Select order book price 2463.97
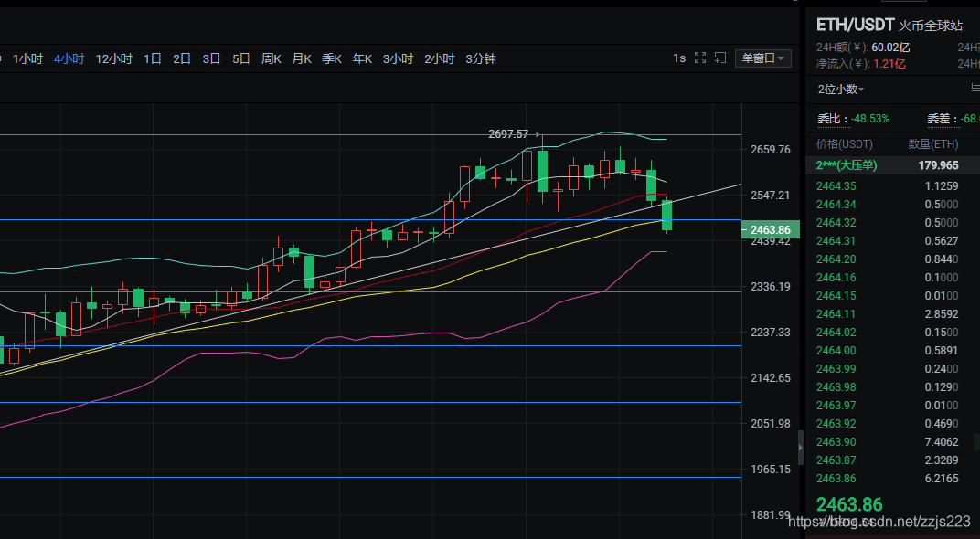Image resolution: width=980 pixels, height=539 pixels. click(x=836, y=406)
